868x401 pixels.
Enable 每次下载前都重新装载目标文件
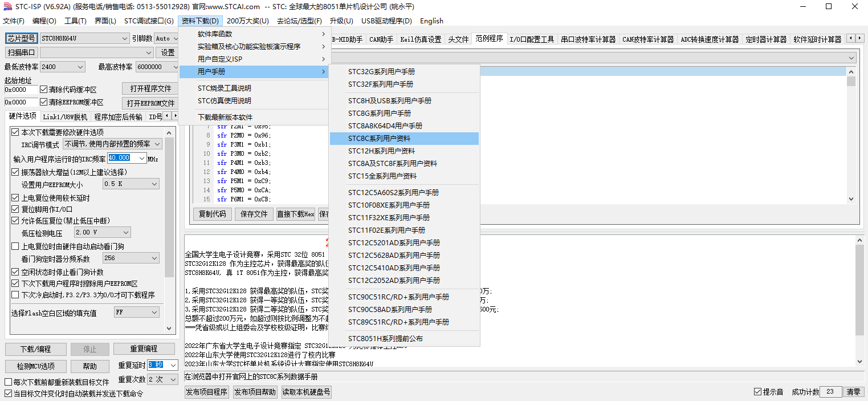[x=9, y=382]
